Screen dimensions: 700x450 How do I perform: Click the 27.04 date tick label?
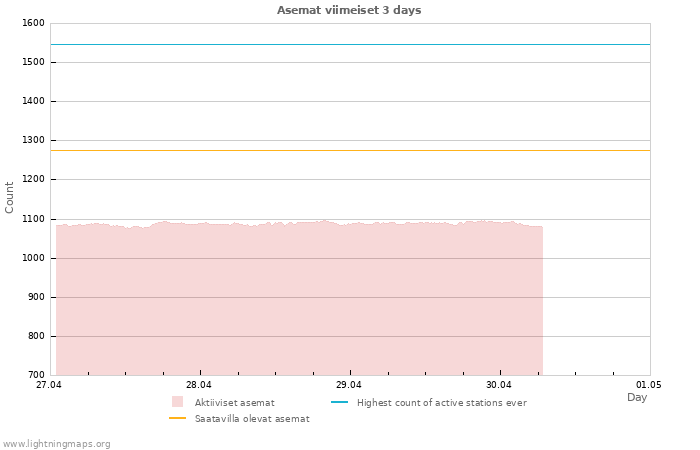(49, 384)
